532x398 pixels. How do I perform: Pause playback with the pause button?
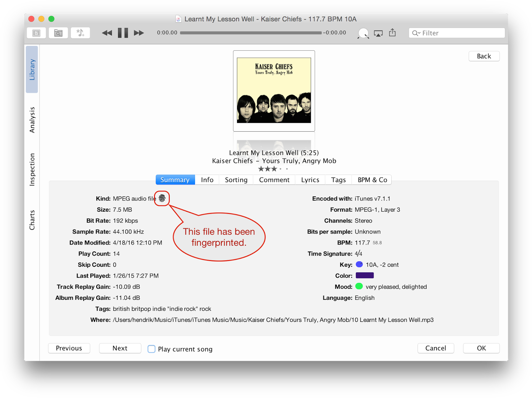pyautogui.click(x=123, y=33)
